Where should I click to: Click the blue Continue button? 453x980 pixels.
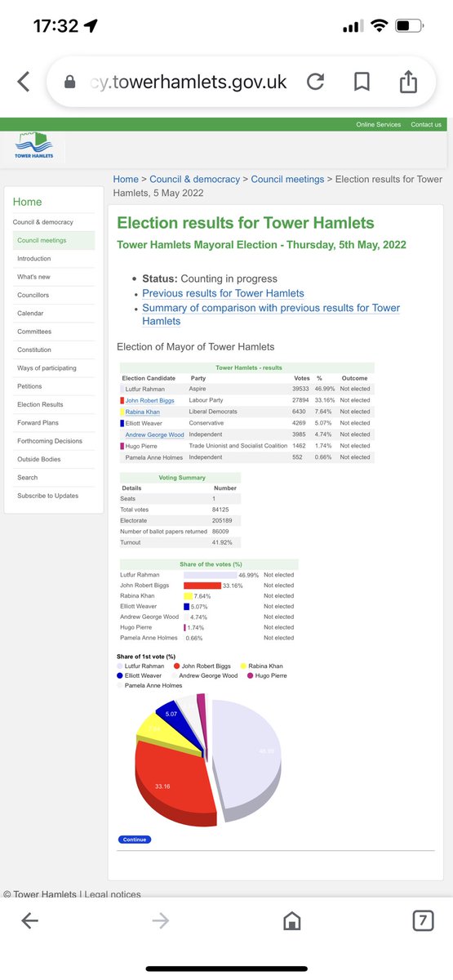click(x=135, y=840)
